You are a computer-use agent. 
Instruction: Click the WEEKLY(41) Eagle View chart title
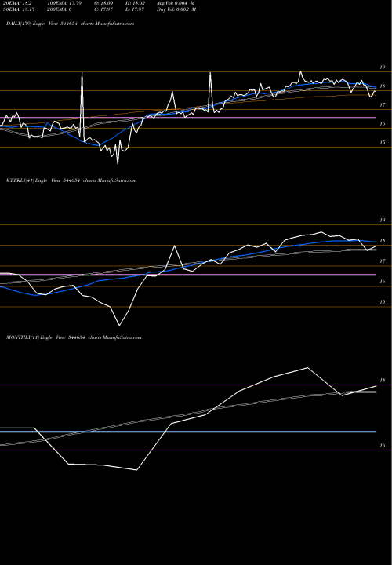[71, 180]
